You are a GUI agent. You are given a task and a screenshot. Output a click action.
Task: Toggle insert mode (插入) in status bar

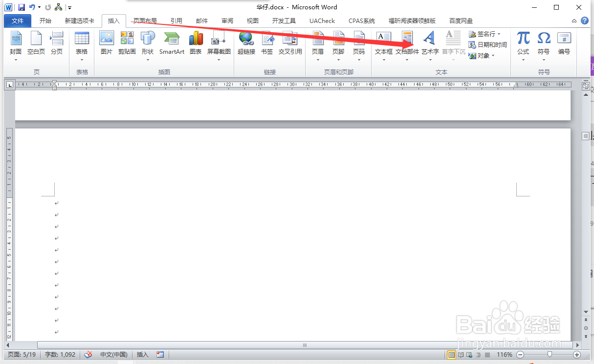tap(143, 355)
